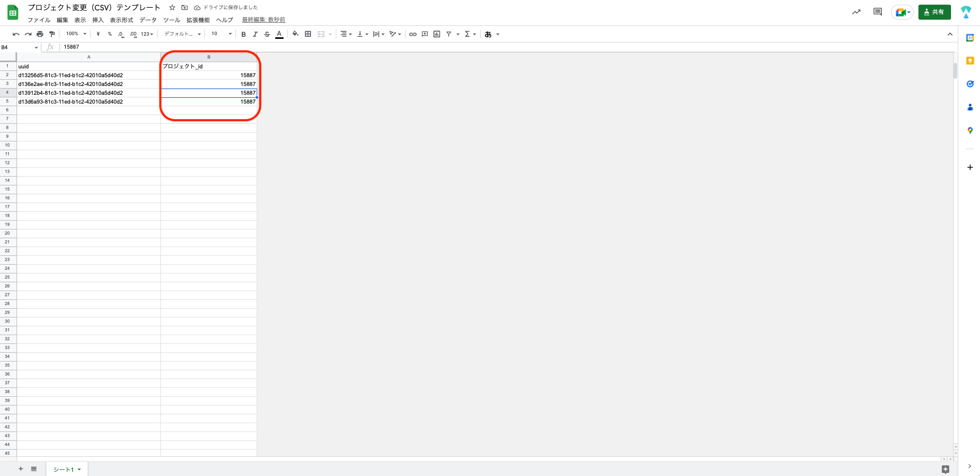Toggle strikethrough formatting
Viewport: 980px width, 476px height.
click(x=267, y=34)
